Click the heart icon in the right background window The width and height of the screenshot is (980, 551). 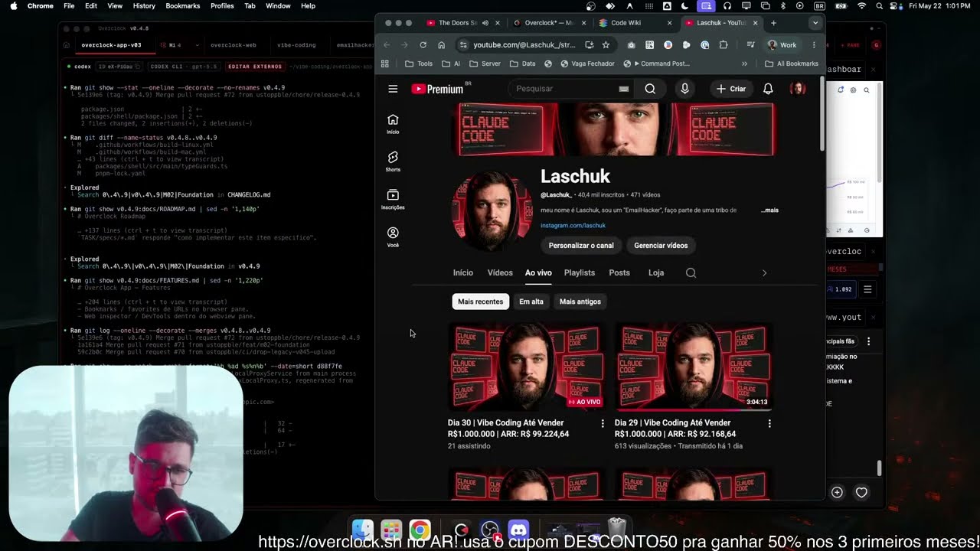click(861, 493)
